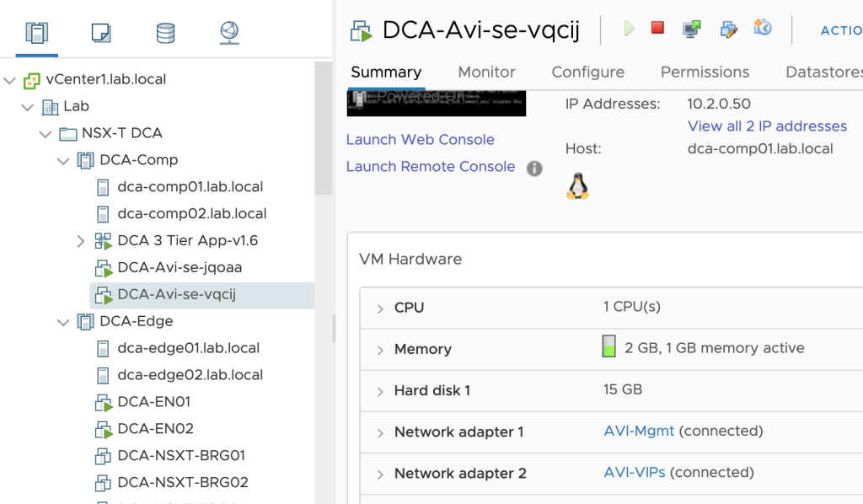The image size is (863, 504).
Task: Open the VMs and Templates view icon
Action: 101,33
